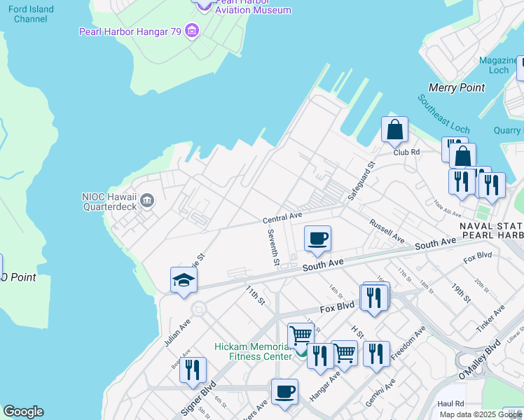Click the Gemini Ave street label

[380, 393]
